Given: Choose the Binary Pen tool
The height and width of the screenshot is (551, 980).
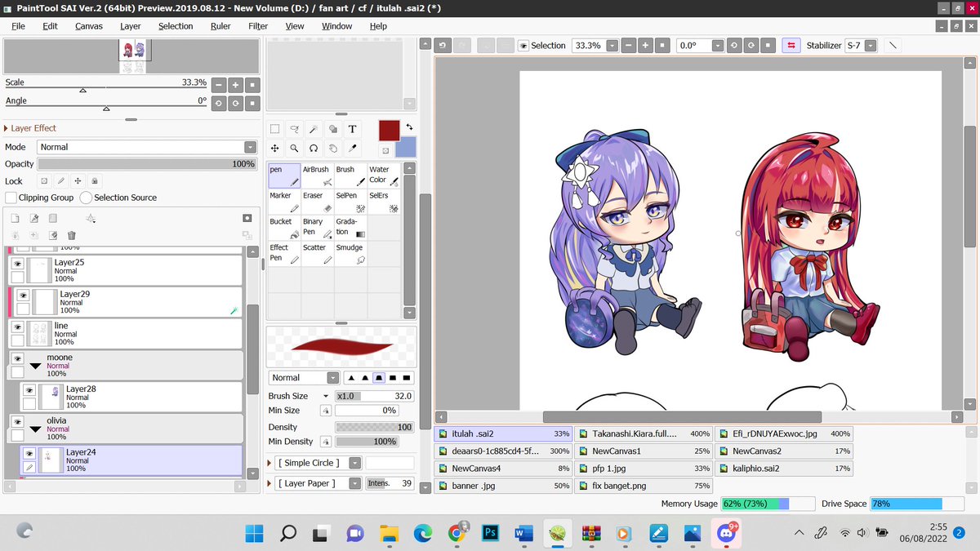Looking at the screenshot, I should [x=317, y=228].
